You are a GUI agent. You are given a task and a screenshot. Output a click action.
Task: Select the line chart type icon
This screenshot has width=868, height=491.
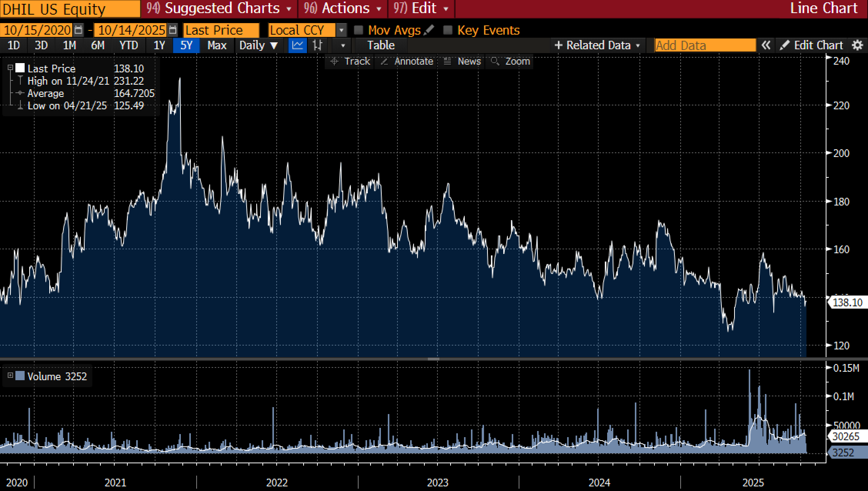(x=297, y=45)
